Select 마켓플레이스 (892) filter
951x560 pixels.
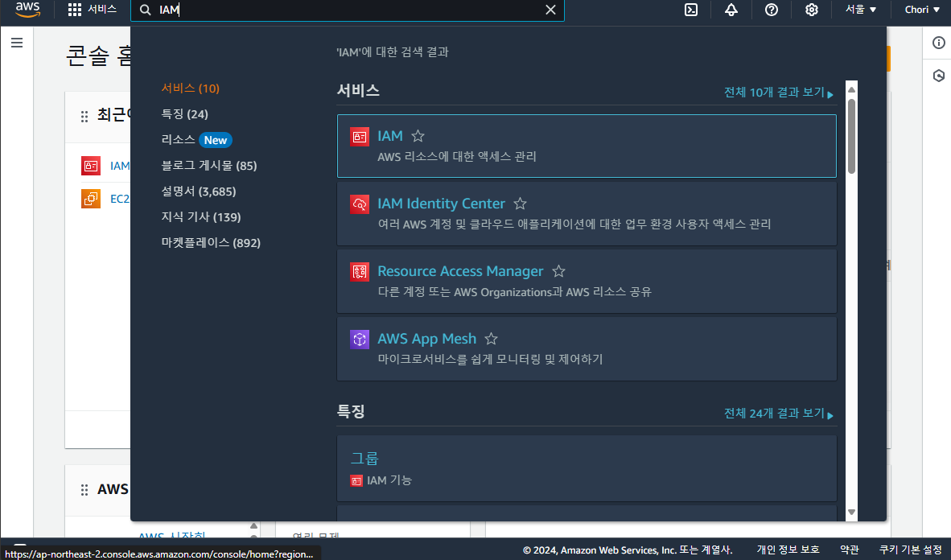point(211,243)
